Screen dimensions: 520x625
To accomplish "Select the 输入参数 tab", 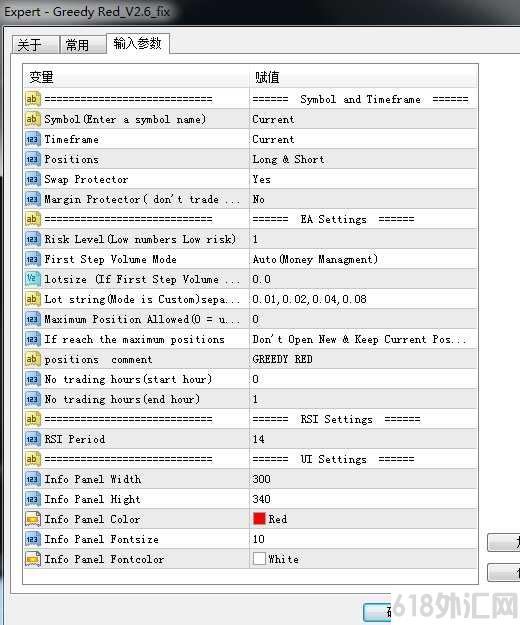I will 137,43.
